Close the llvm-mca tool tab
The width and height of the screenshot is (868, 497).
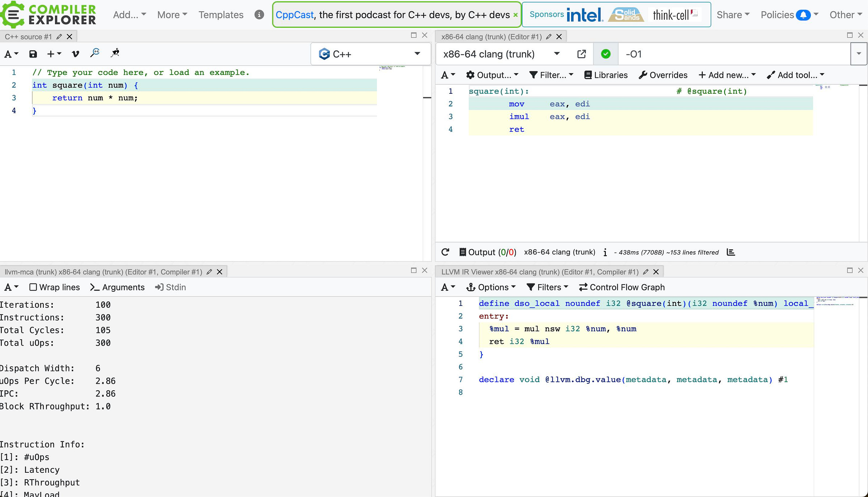pyautogui.click(x=219, y=272)
